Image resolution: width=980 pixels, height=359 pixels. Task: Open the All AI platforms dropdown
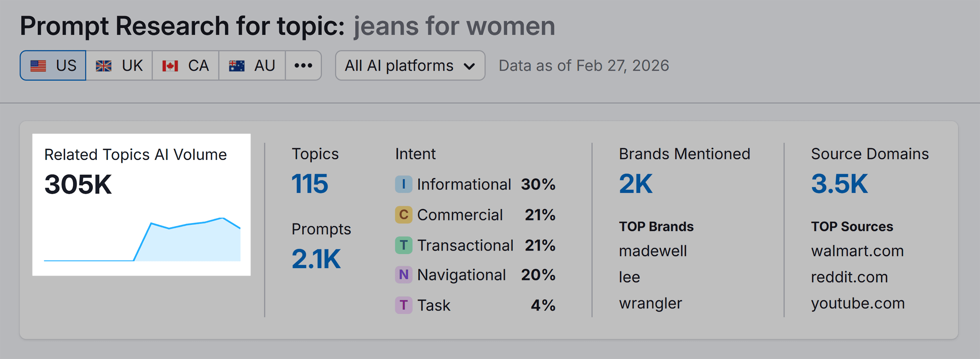coord(410,66)
